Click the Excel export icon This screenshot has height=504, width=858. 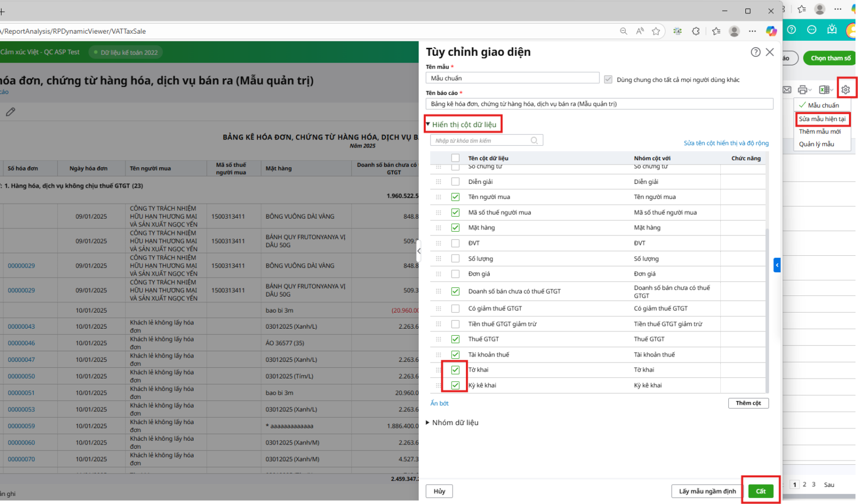(x=824, y=90)
